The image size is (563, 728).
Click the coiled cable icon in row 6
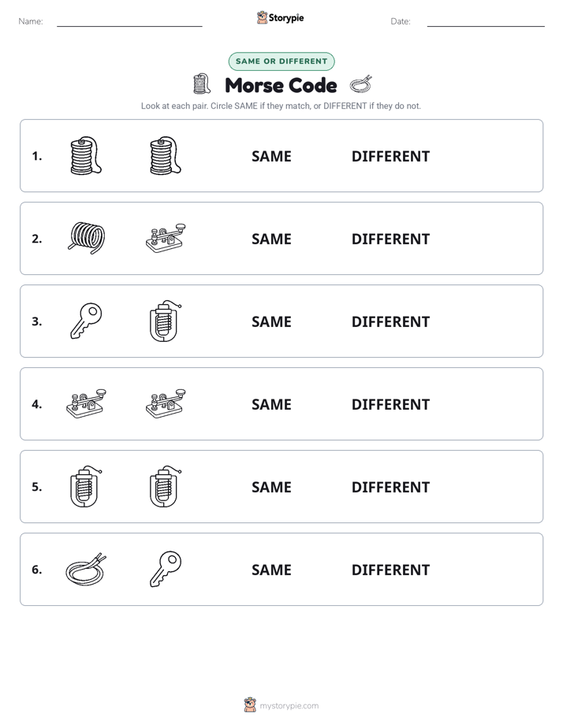86,569
